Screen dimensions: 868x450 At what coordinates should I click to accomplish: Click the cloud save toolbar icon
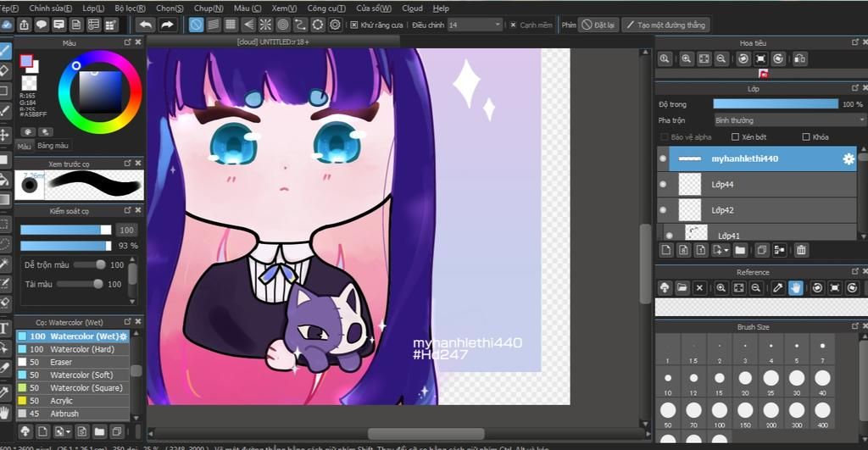7,25
